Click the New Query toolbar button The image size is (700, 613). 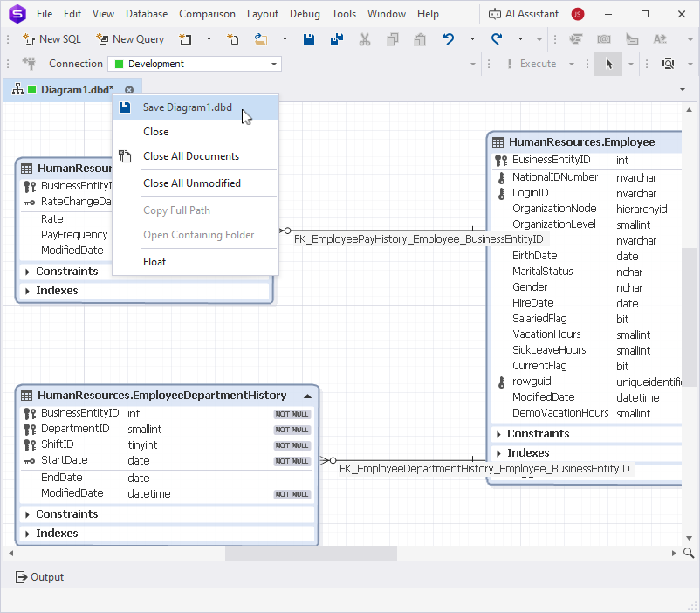pyautogui.click(x=130, y=39)
